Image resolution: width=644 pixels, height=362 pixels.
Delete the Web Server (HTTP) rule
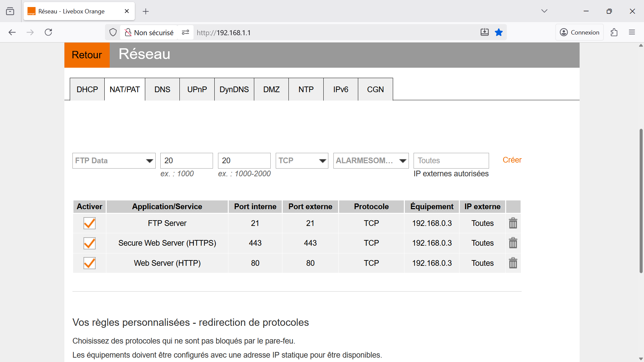tap(513, 263)
